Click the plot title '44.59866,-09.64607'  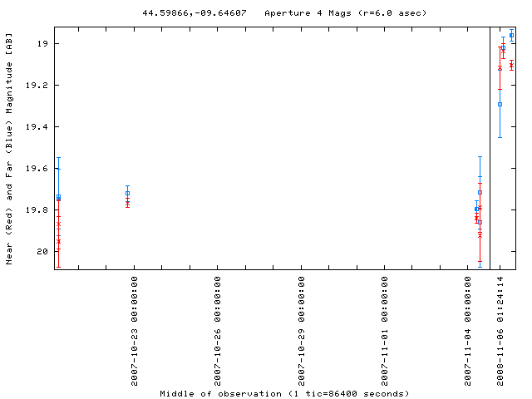[x=195, y=13]
